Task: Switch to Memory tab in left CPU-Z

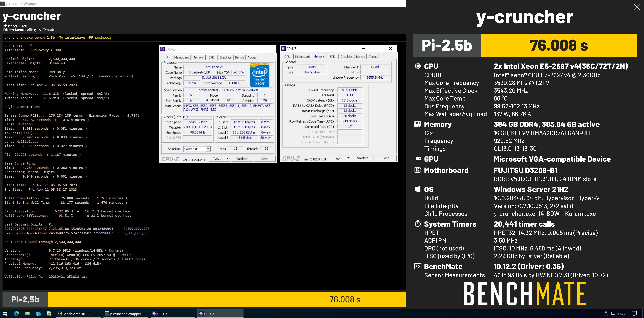Action: click(x=198, y=57)
